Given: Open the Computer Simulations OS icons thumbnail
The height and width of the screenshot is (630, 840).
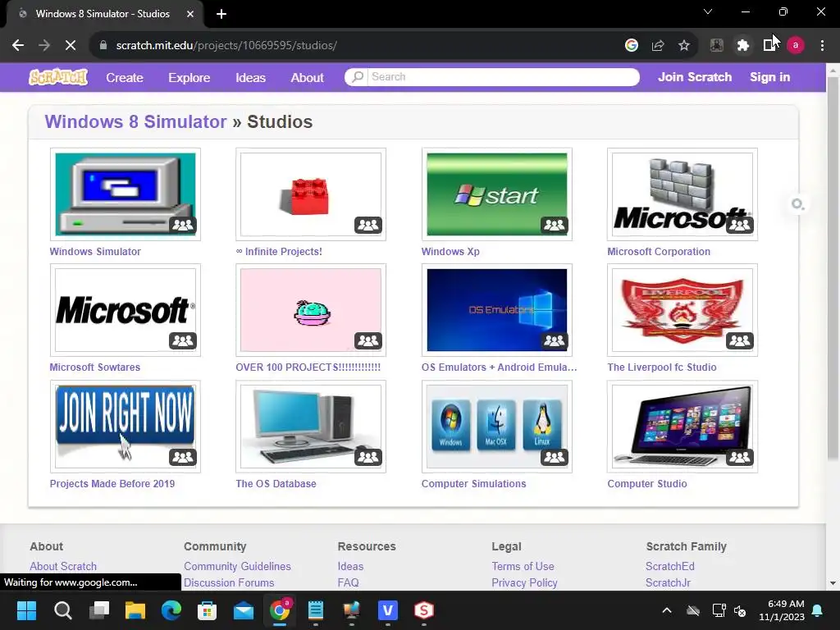Looking at the screenshot, I should [x=496, y=427].
